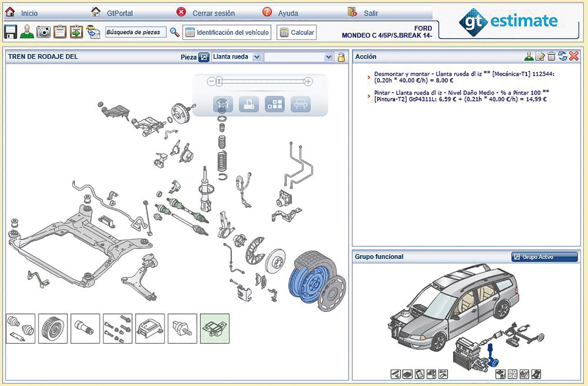The height and width of the screenshot is (386, 588).
Task: Click the gray hubcap wheel cover in the diagram
Action: coord(332,293)
